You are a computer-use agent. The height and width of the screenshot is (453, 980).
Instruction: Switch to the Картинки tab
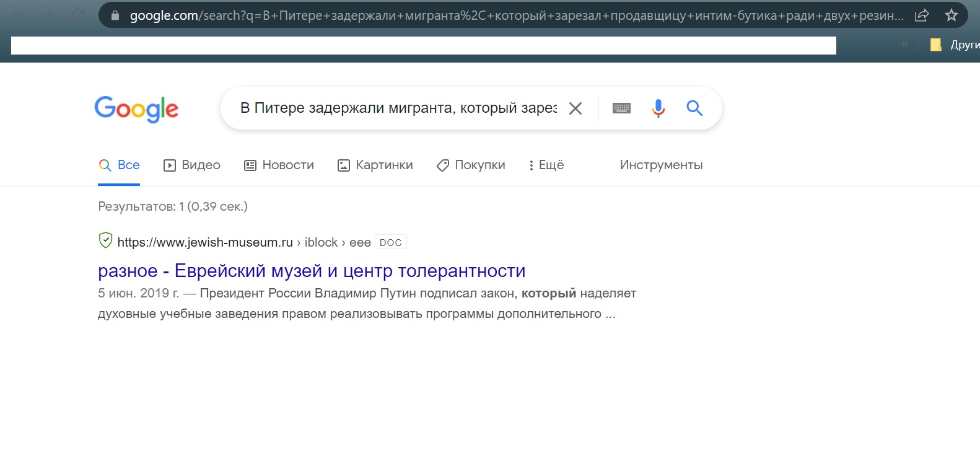[x=375, y=165]
